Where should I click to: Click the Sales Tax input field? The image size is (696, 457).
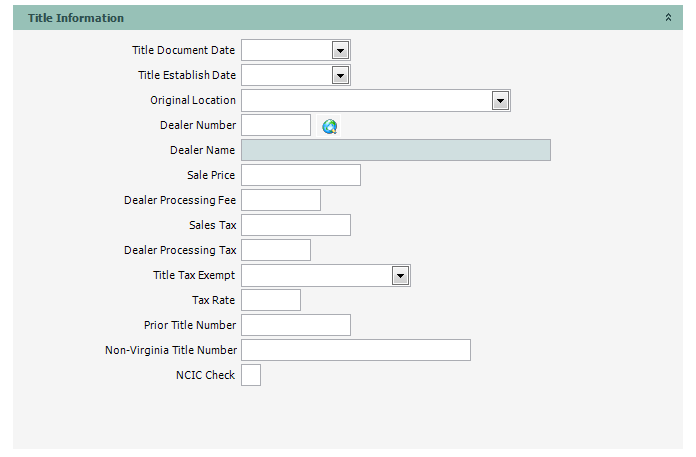[295, 225]
